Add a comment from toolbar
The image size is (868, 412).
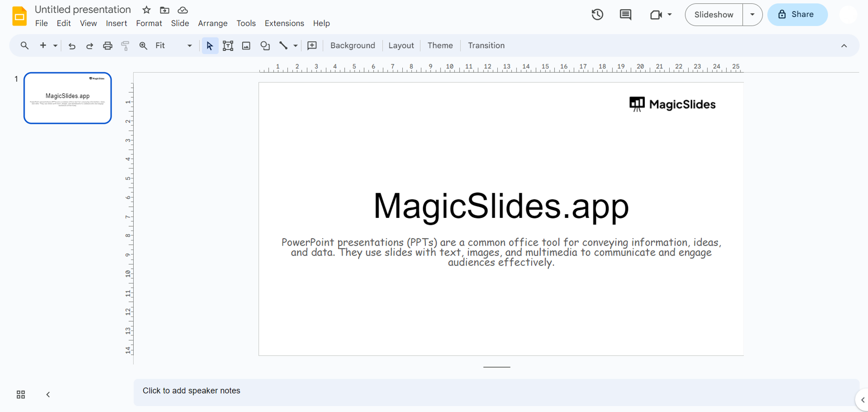(x=312, y=46)
